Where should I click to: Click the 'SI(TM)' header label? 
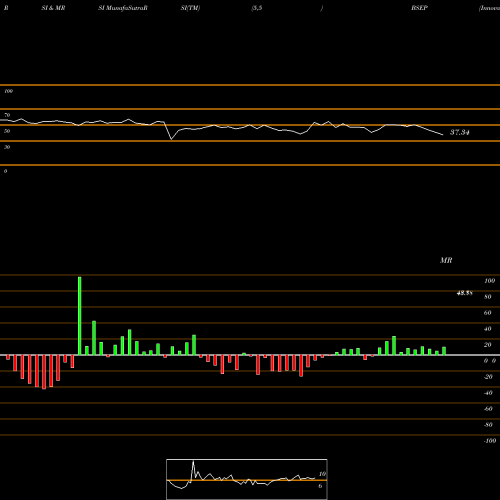coord(190,8)
